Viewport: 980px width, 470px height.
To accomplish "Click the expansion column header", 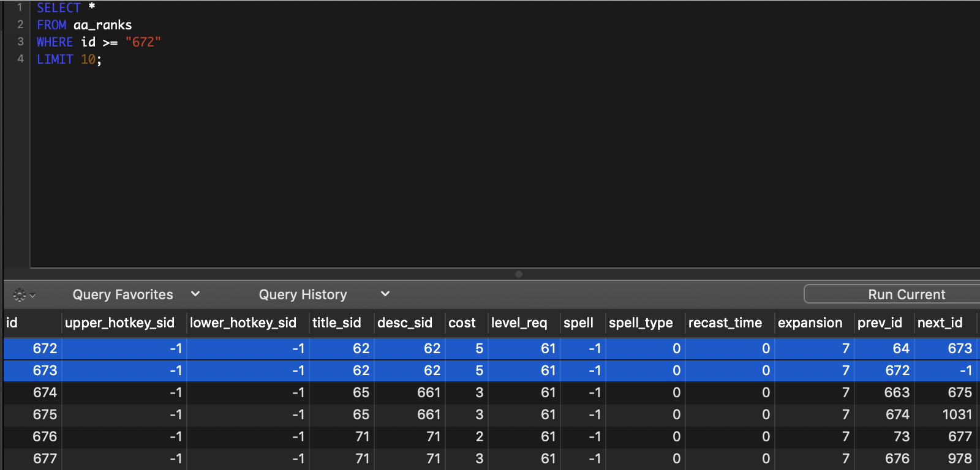I will 810,323.
